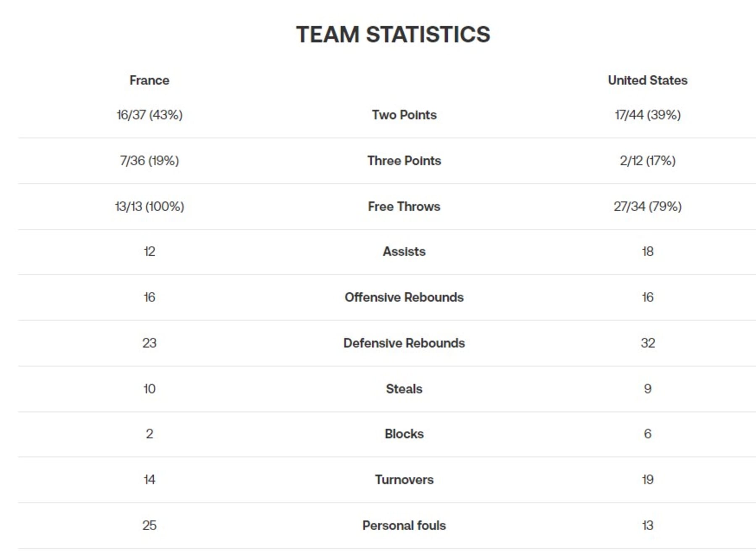Click France's 25 personal fouls value
The height and width of the screenshot is (555, 756).
click(x=149, y=525)
